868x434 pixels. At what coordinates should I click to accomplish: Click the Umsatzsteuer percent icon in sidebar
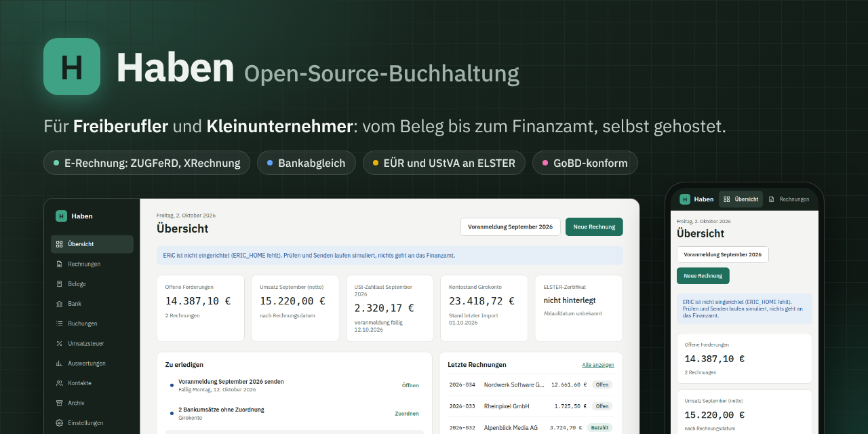pos(60,344)
